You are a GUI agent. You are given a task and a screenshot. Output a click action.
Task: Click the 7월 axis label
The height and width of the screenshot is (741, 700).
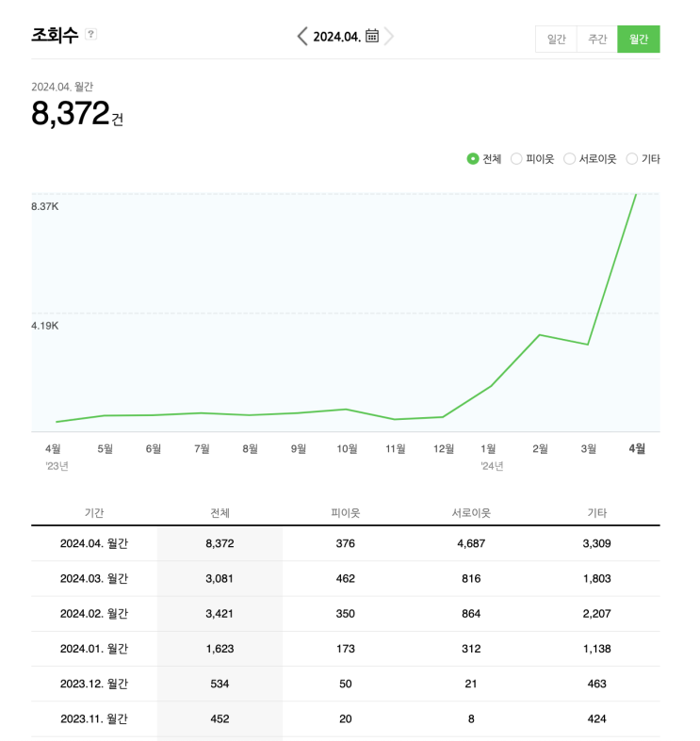click(202, 448)
